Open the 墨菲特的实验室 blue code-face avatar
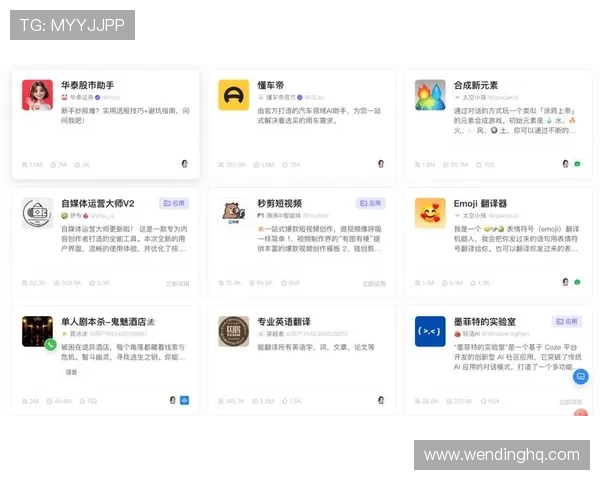 430,331
